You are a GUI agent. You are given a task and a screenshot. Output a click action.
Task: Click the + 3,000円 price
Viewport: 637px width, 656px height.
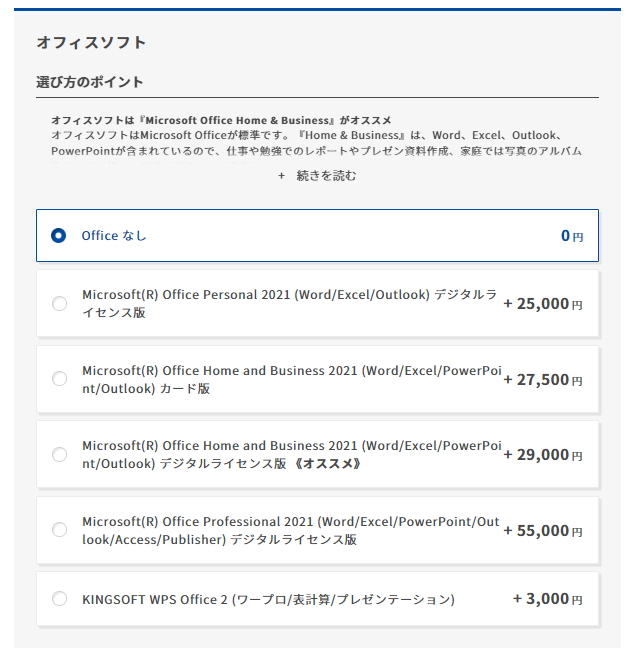[547, 599]
